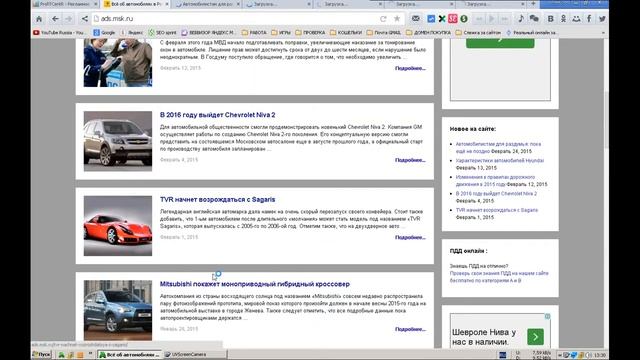
Task: Switch to the Автомобилистам для раздумья tab
Action: (206, 4)
